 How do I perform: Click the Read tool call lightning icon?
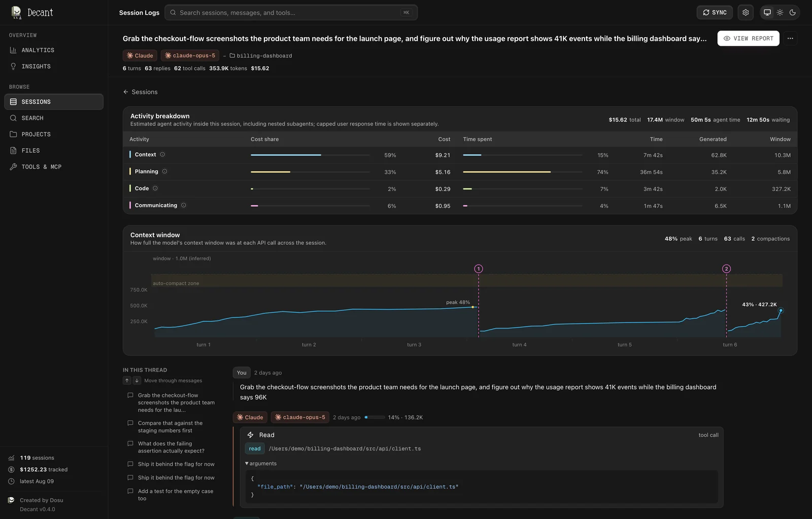tap(250, 435)
